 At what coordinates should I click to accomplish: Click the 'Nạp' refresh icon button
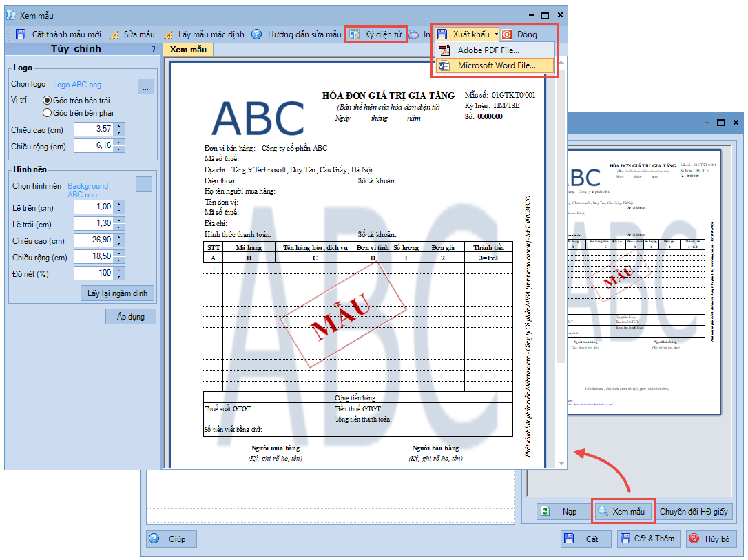(x=546, y=512)
